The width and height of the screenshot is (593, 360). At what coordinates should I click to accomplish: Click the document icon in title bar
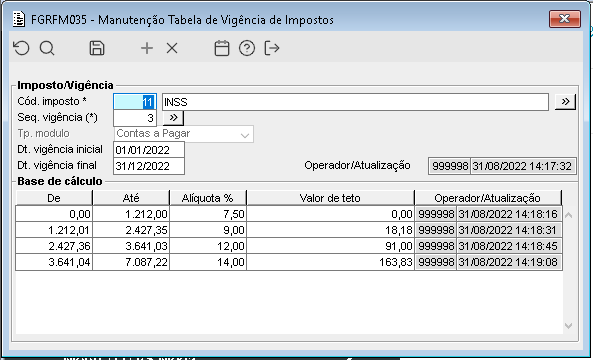pyautogui.click(x=19, y=19)
